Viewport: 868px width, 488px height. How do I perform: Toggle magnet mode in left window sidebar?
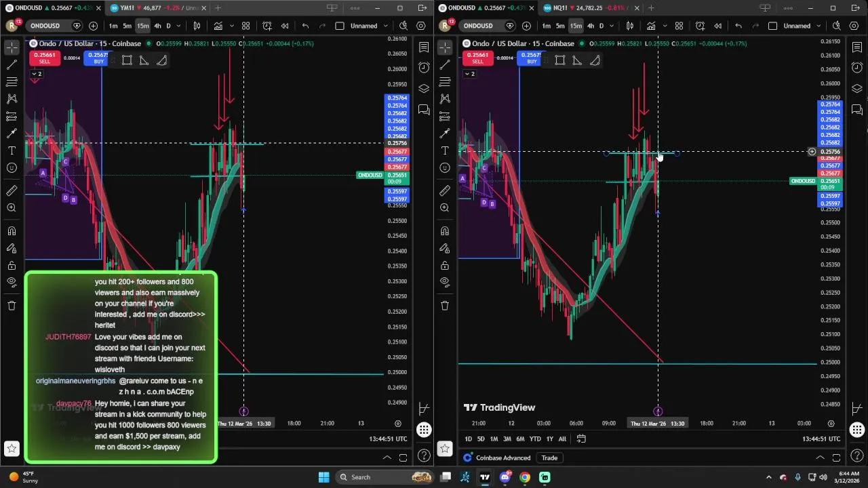coord(12,231)
